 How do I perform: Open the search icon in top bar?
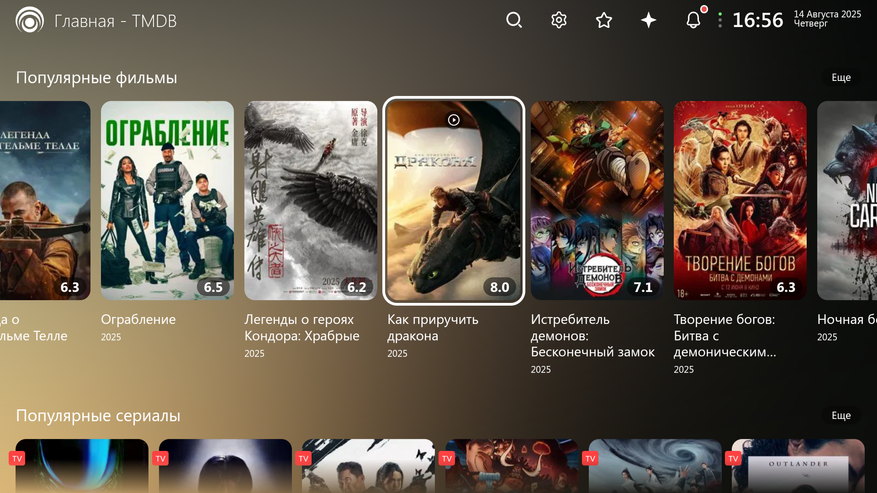[x=513, y=21]
